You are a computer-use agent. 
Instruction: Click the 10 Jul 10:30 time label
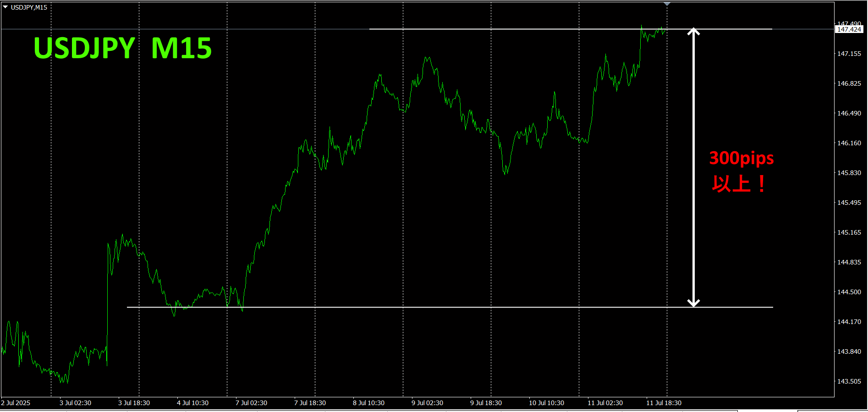click(x=546, y=403)
